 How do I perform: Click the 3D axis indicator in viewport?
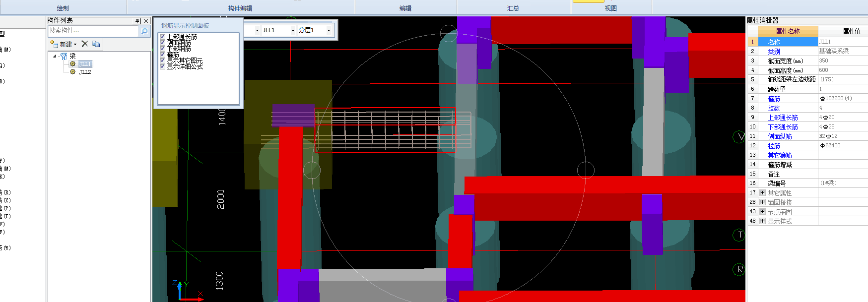coord(187,291)
